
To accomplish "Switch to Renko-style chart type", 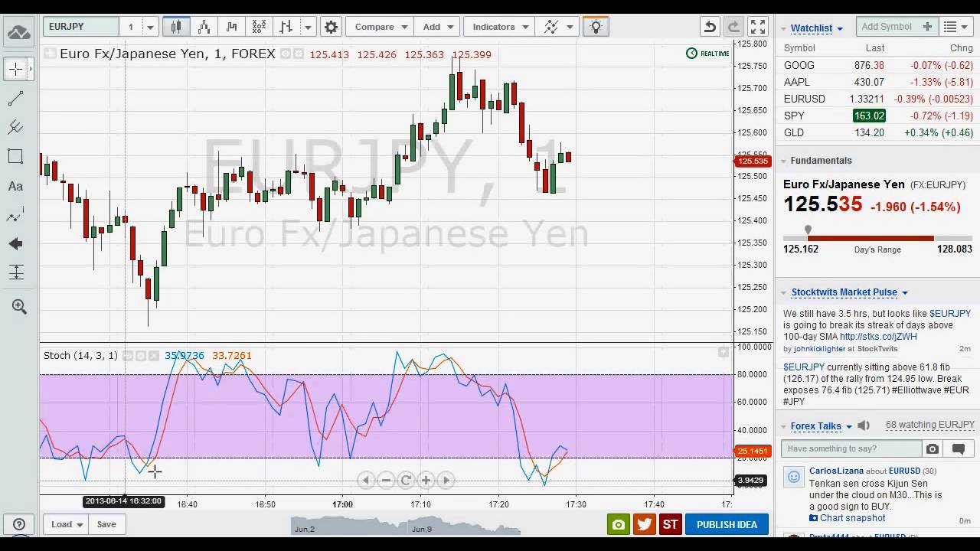I will 231,27.
